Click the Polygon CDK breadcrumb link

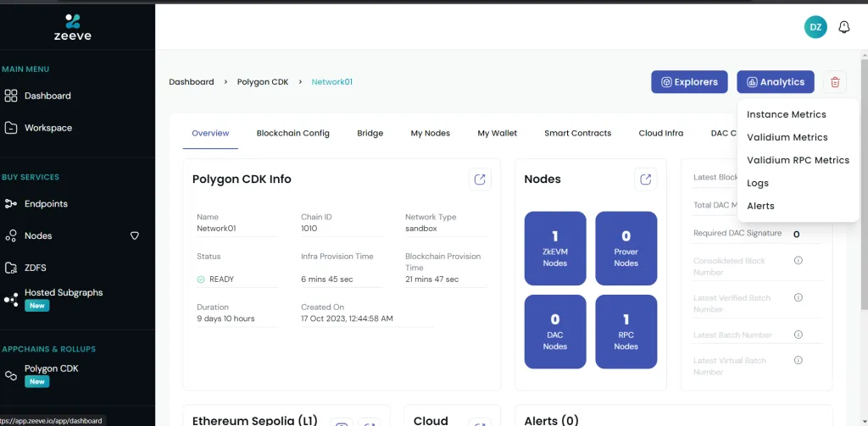[263, 82]
